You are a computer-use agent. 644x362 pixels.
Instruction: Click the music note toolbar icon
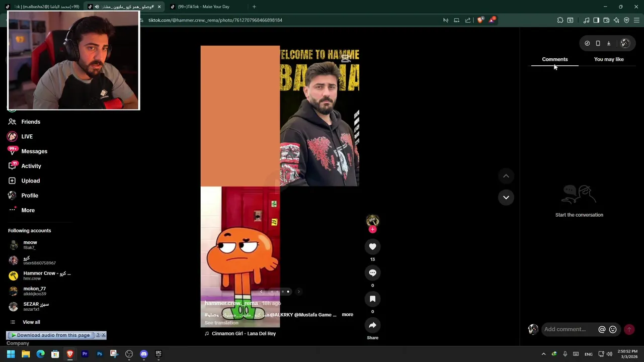[586, 20]
